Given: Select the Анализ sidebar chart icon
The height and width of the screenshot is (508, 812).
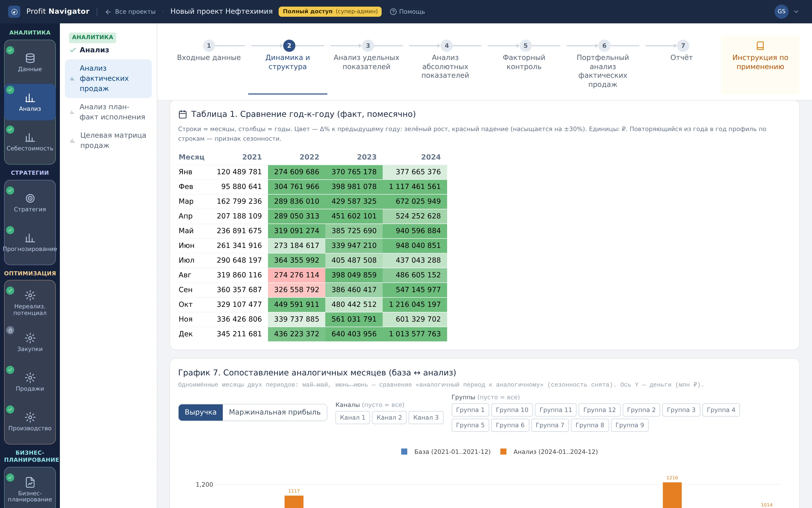Looking at the screenshot, I should pos(30,98).
